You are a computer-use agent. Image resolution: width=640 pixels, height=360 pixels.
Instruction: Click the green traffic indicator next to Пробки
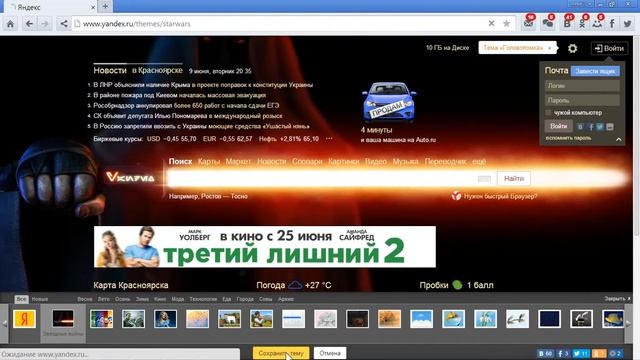pos(457,285)
